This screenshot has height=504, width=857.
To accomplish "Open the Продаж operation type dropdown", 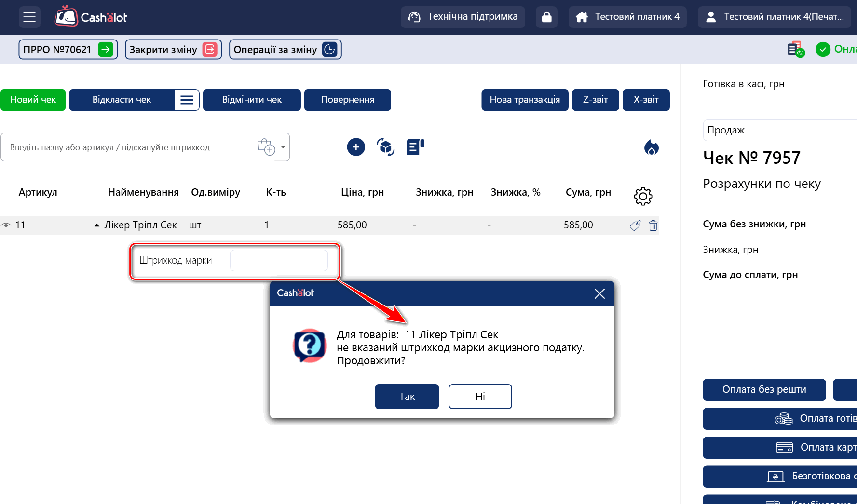I will click(x=779, y=130).
